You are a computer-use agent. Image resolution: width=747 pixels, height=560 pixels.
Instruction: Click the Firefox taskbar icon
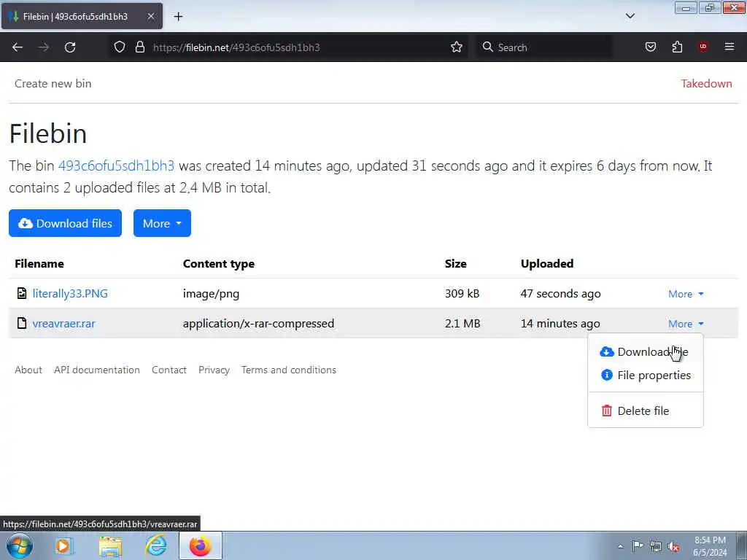coord(201,545)
